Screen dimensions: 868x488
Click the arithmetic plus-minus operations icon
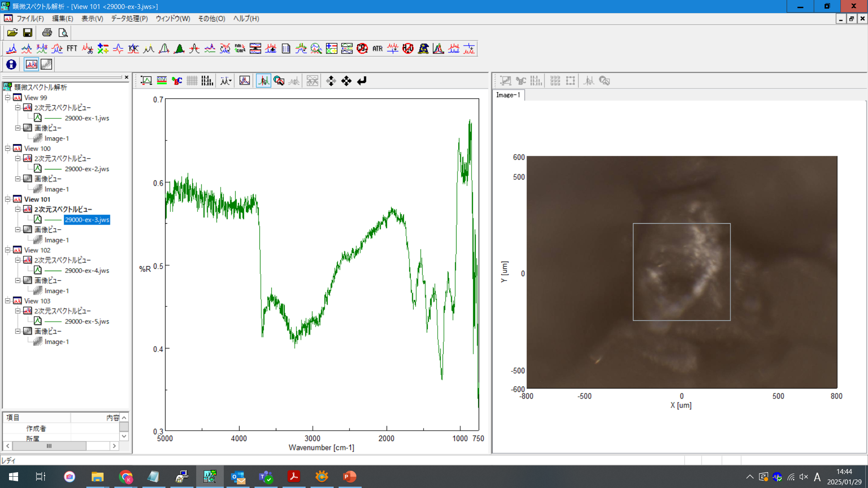[103, 48]
